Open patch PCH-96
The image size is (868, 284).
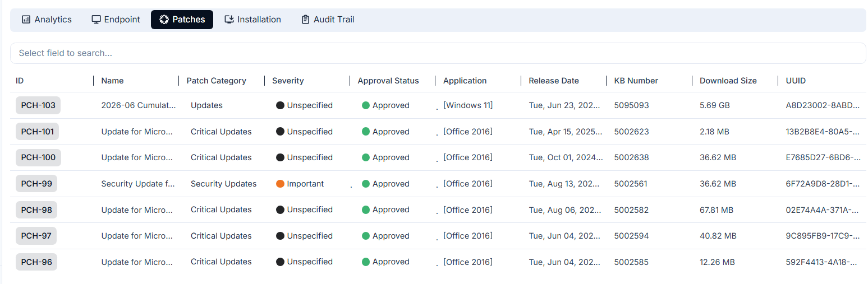[x=36, y=262]
